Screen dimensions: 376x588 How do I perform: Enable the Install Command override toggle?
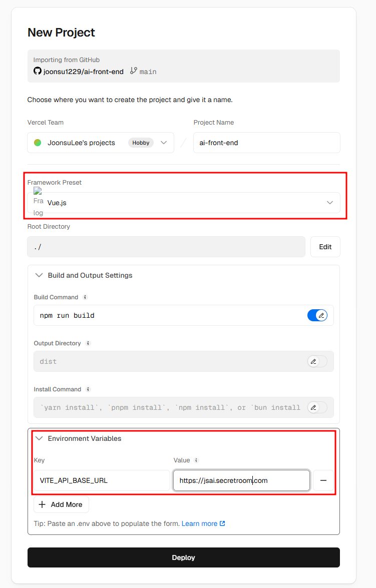pos(317,407)
